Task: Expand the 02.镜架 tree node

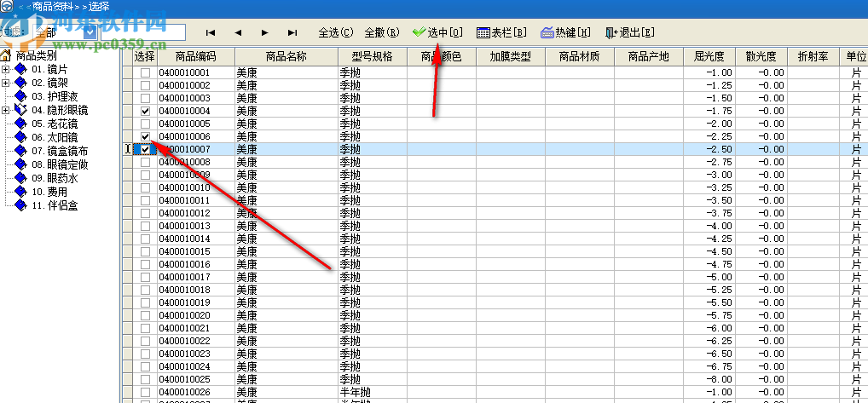Action: (x=5, y=83)
